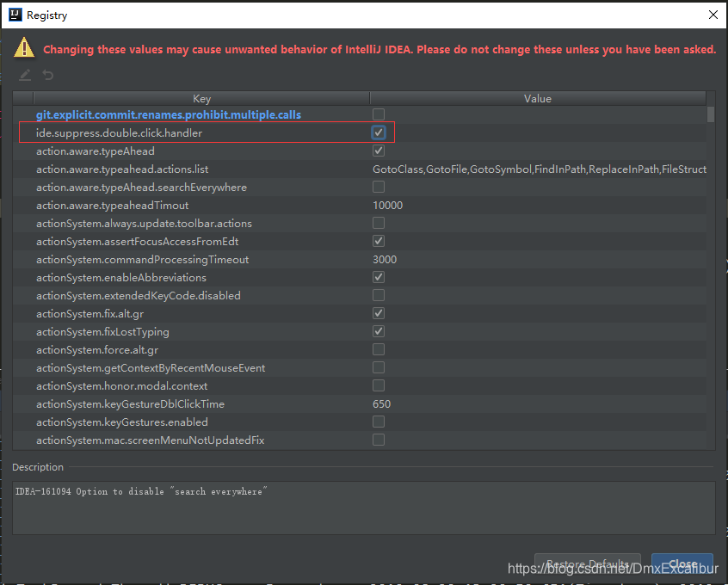Select the actionSystem.keyGestureDblClickTime key
The height and width of the screenshot is (585, 728).
pos(131,404)
